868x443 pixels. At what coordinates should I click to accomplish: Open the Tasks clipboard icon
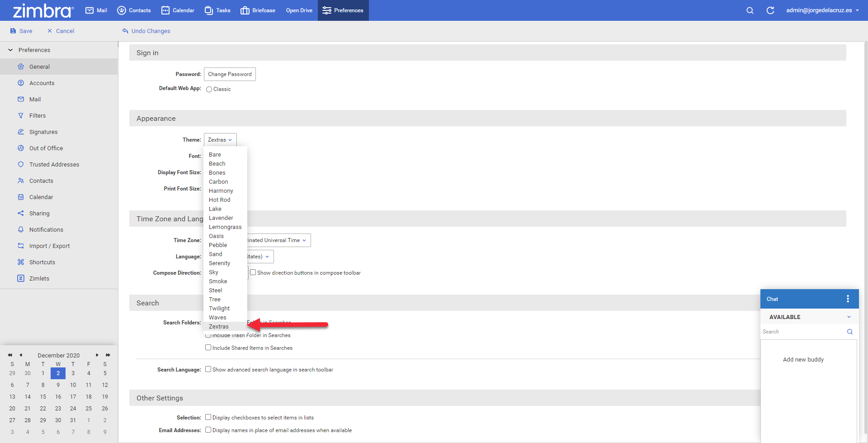209,10
